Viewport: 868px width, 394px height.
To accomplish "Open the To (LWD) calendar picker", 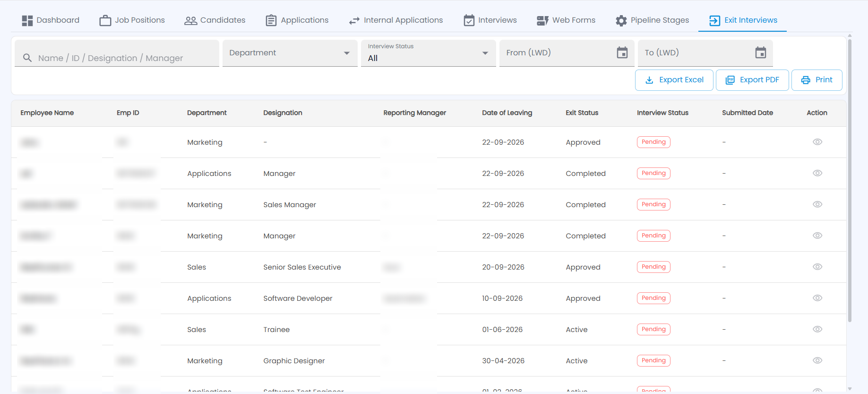I will pyautogui.click(x=761, y=53).
